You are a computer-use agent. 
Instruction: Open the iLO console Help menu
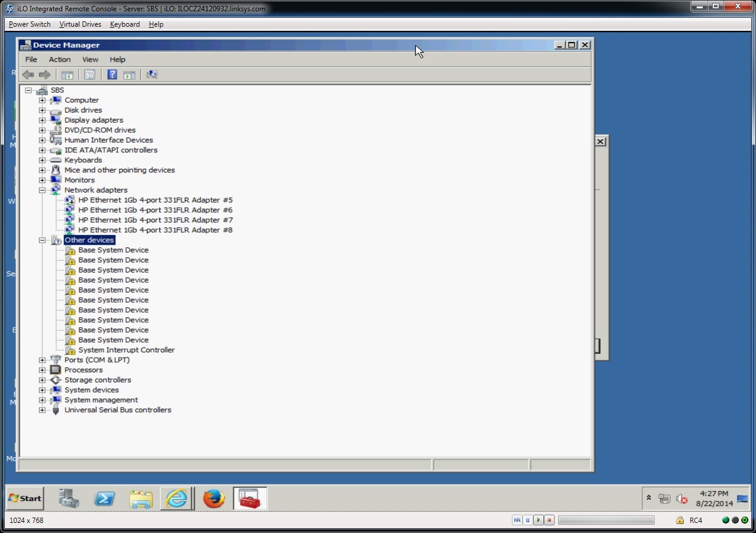pos(156,24)
